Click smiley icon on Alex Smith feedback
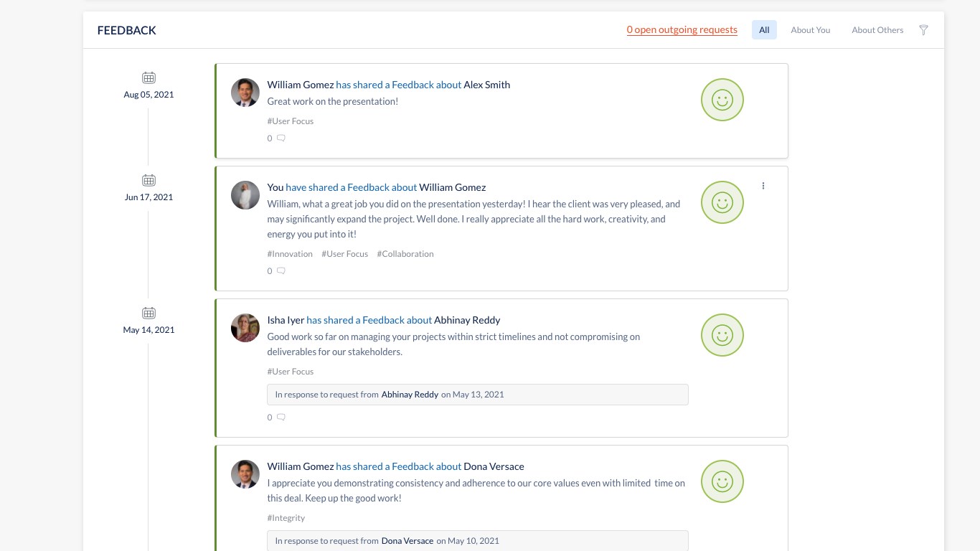The image size is (980, 551). [x=722, y=100]
